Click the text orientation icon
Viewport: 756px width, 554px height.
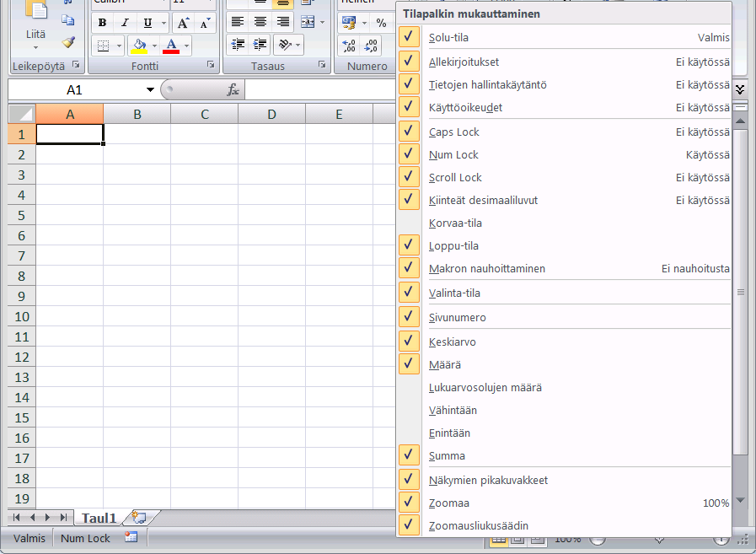coord(285,45)
